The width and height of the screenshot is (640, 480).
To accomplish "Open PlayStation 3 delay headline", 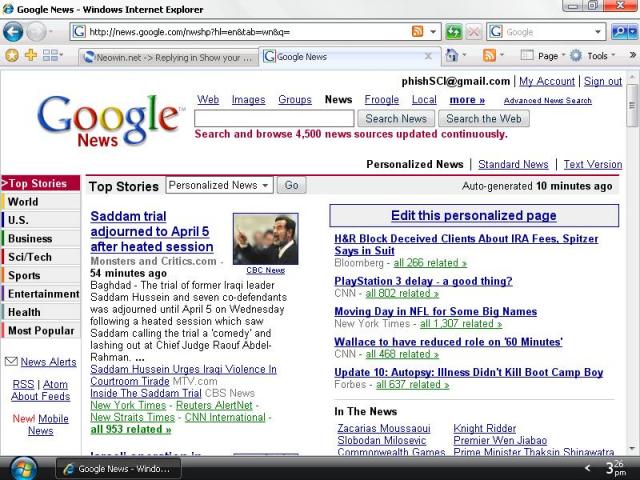I will [x=423, y=281].
